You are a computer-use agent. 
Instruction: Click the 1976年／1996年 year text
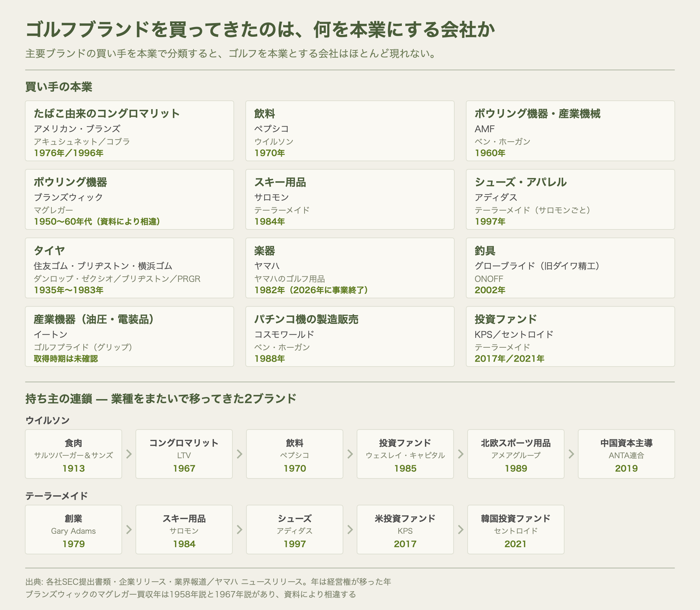pyautogui.click(x=69, y=153)
